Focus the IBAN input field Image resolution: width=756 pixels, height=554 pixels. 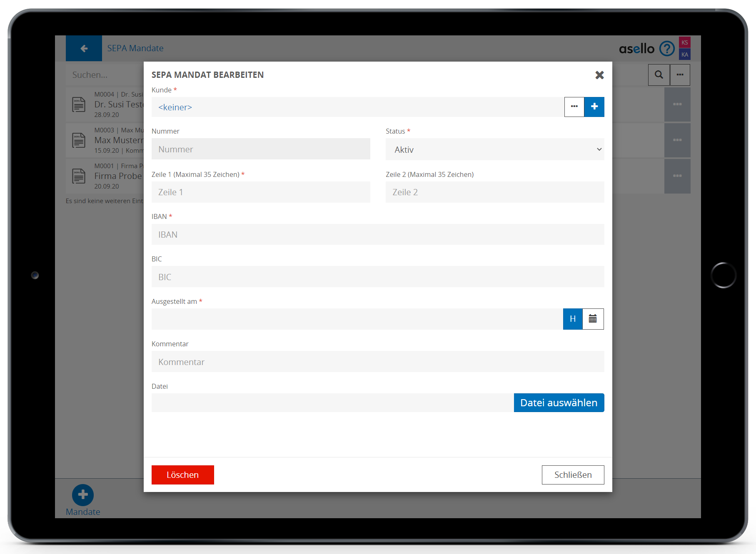(x=377, y=235)
